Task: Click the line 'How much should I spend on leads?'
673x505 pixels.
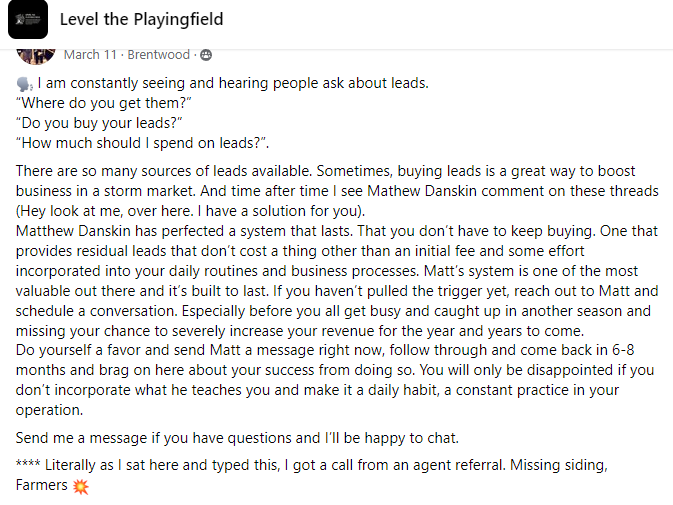Action: tap(142, 143)
